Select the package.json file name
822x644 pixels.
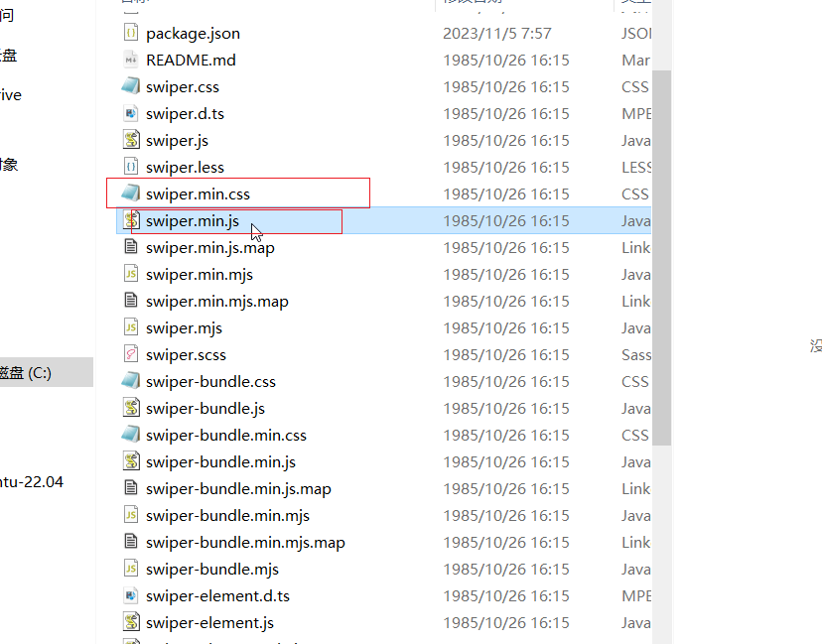(x=193, y=34)
